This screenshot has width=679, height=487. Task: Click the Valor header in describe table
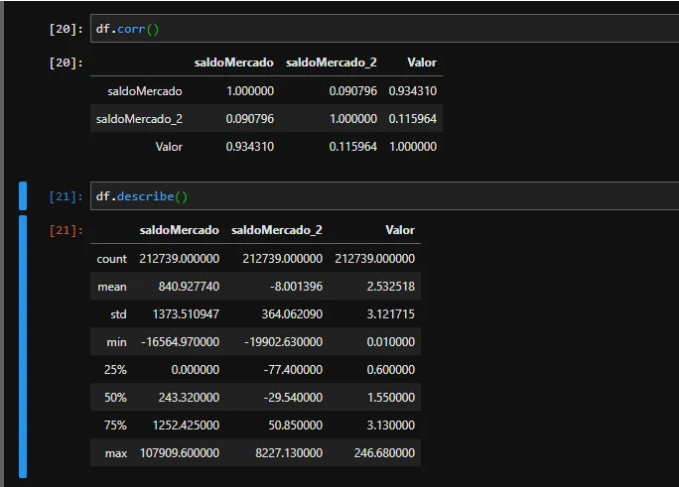(x=400, y=230)
